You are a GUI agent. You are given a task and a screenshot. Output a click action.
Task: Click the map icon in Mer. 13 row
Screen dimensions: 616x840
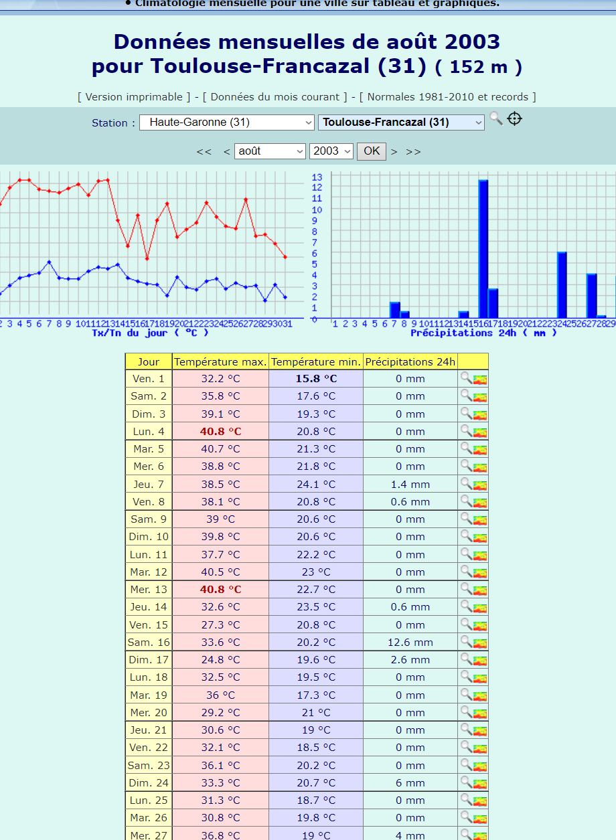[x=480, y=590]
